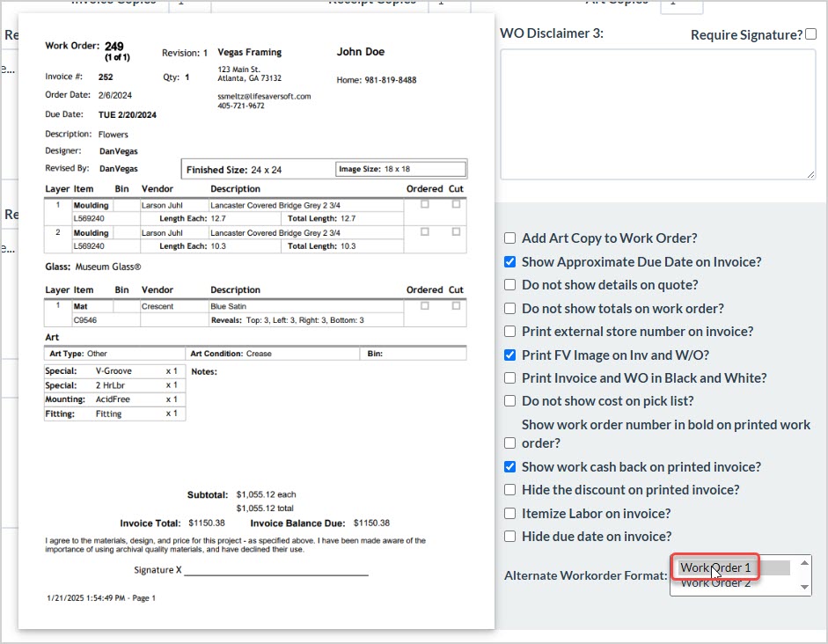The height and width of the screenshot is (644, 828).
Task: Uncheck "Show Approximate Due Date on Invoice?"
Action: (509, 261)
